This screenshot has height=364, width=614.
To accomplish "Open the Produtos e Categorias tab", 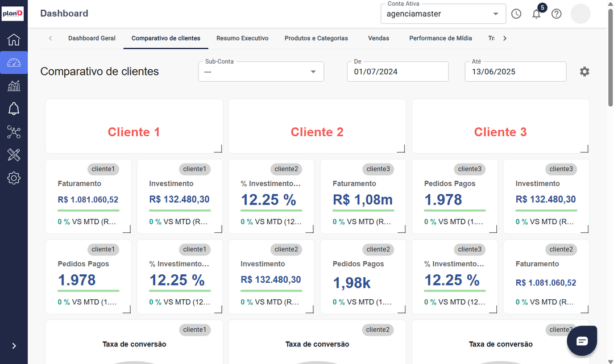I will click(316, 38).
